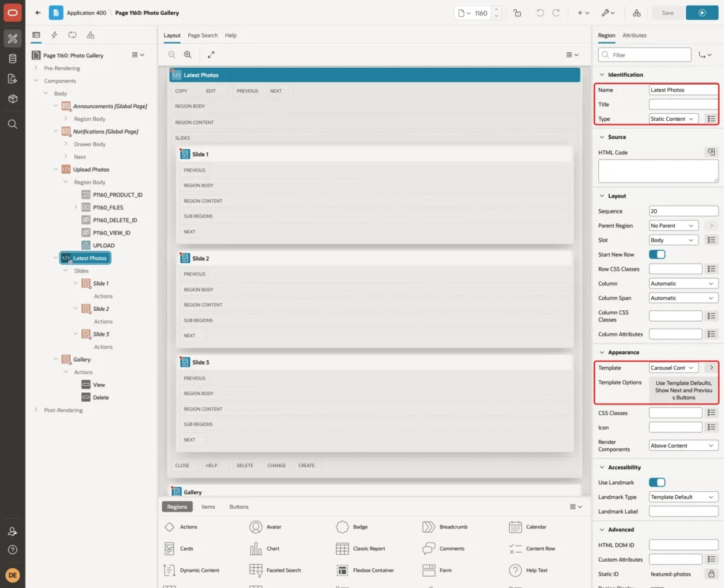The height and width of the screenshot is (588, 724).
Task: Open shared components icon in top toolbar
Action: point(636,13)
